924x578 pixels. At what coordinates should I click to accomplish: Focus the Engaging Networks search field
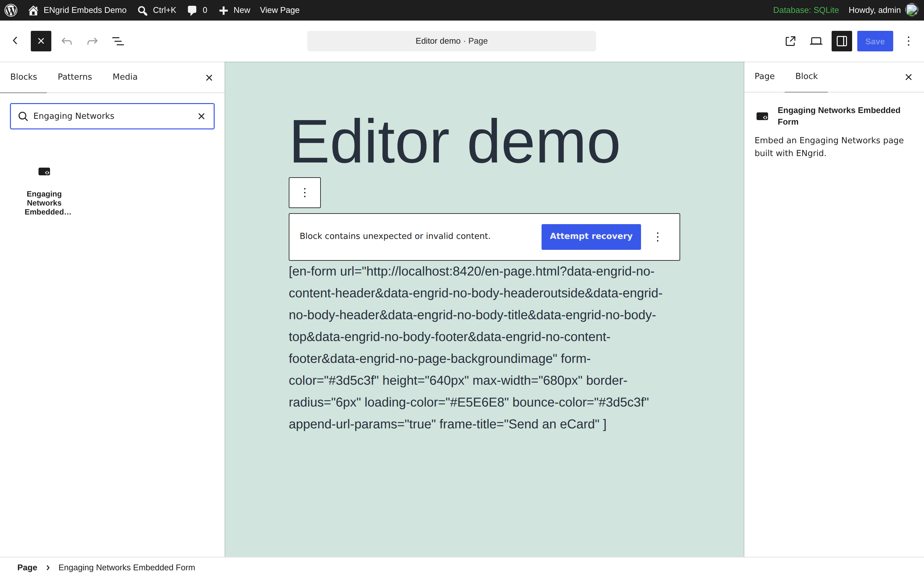point(112,116)
